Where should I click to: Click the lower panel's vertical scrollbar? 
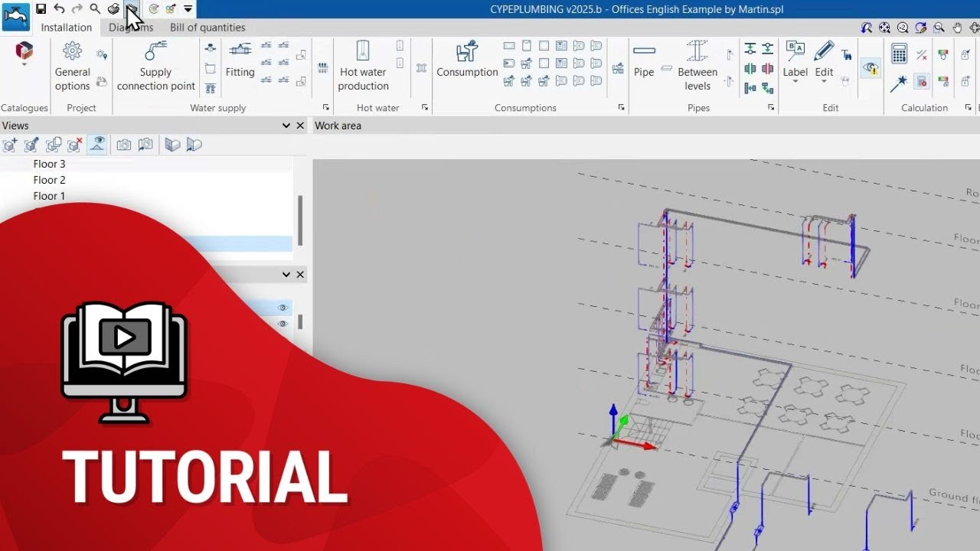[x=300, y=322]
